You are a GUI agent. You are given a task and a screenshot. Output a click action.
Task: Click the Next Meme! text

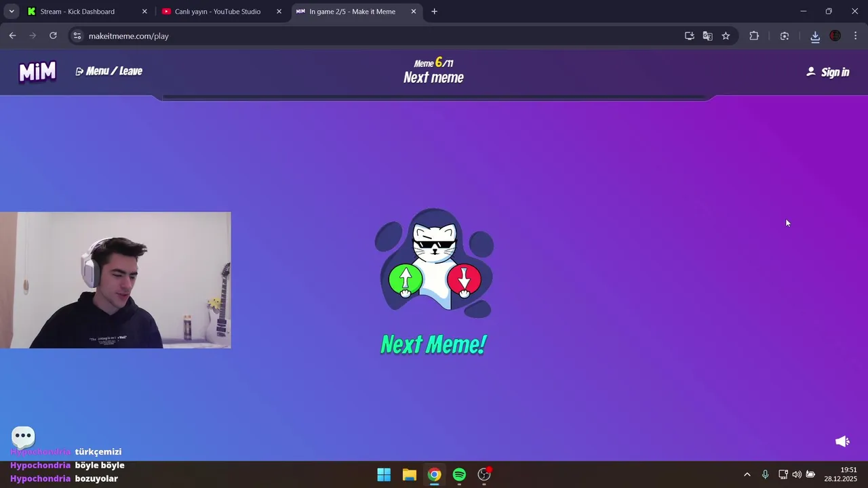[x=433, y=344]
